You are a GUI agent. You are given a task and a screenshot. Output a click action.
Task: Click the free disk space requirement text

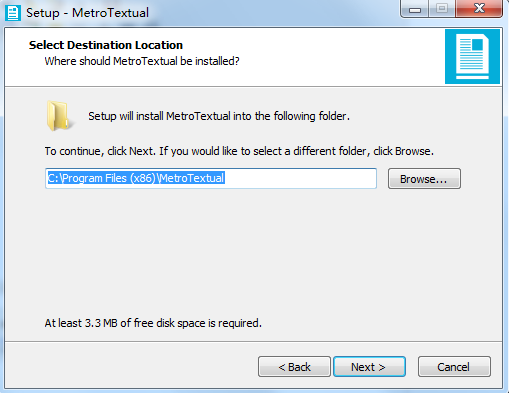coord(153,323)
